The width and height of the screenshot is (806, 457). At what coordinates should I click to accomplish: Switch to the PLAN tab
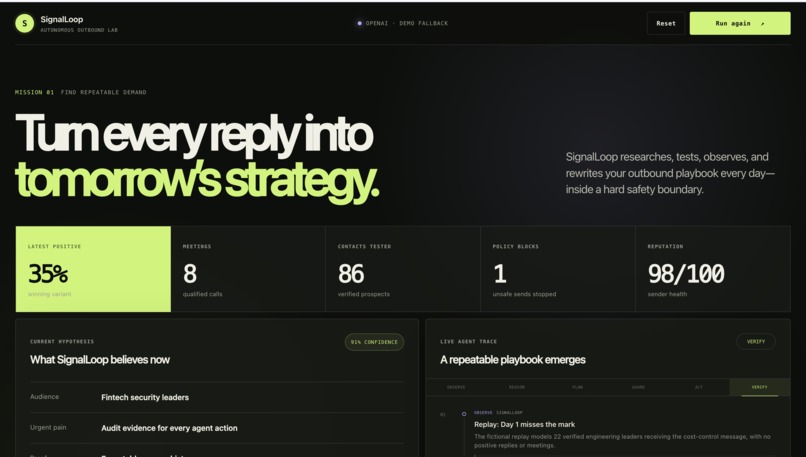click(577, 387)
